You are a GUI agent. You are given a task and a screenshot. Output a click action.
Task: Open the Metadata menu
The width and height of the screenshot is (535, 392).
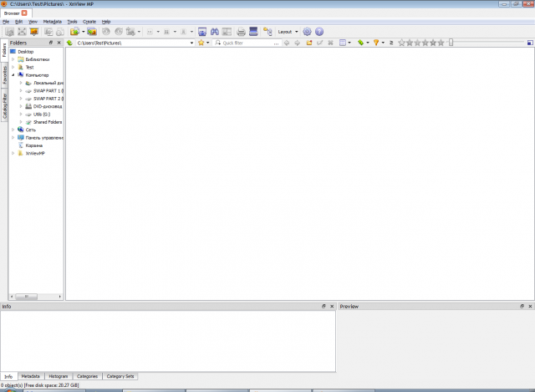coord(52,22)
